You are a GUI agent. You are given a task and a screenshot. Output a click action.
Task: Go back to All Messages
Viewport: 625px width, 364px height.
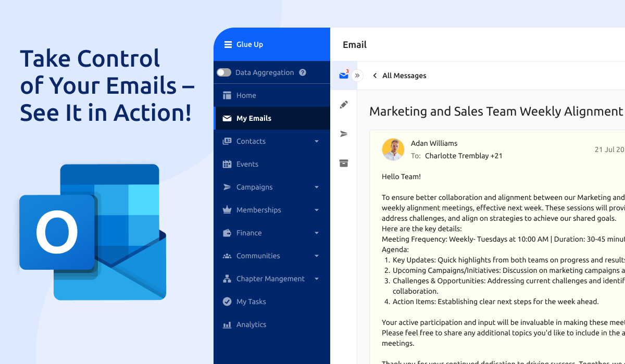pos(399,76)
